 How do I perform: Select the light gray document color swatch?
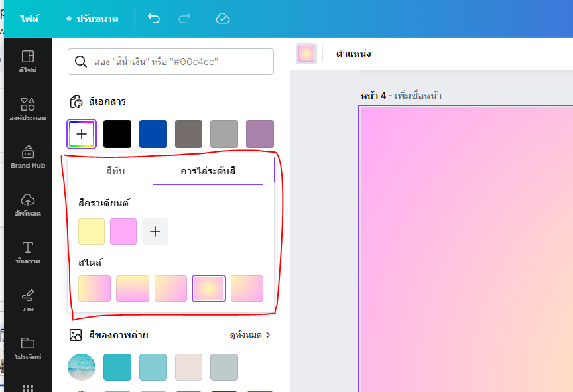[224, 134]
